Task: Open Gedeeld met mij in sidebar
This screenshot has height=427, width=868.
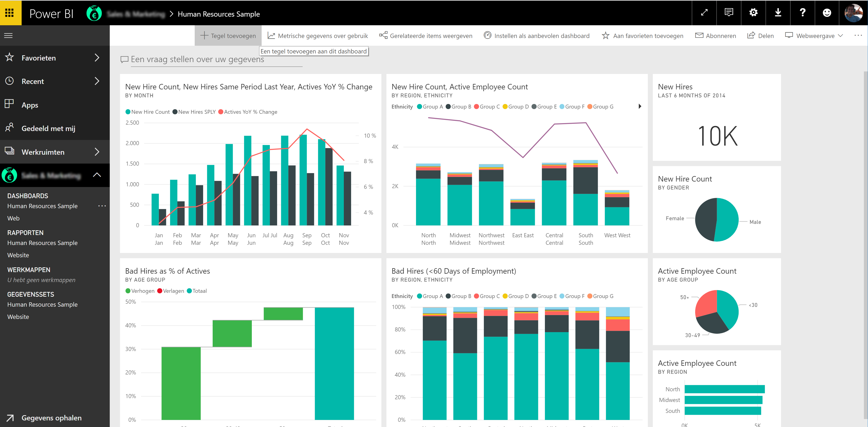Action: point(48,128)
